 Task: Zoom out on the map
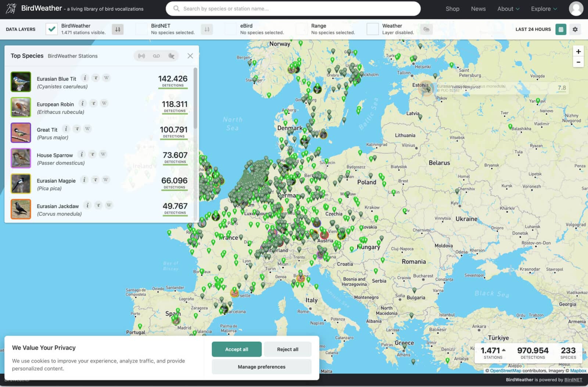578,62
